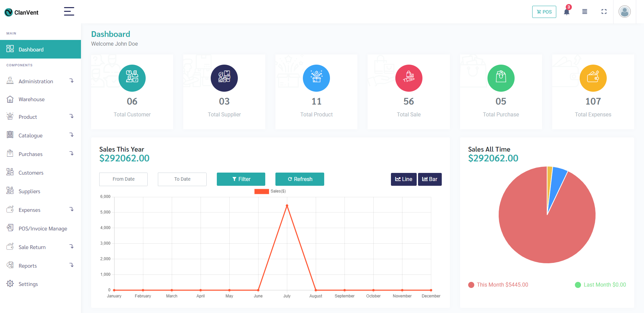Expand the Reports submenu arrow
The image size is (644, 313).
coord(71,265)
